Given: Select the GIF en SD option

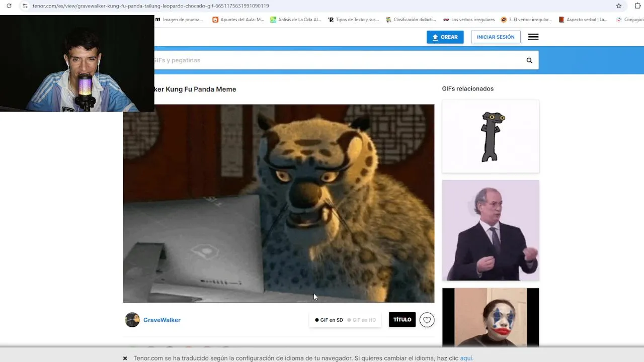Looking at the screenshot, I should coord(329,320).
